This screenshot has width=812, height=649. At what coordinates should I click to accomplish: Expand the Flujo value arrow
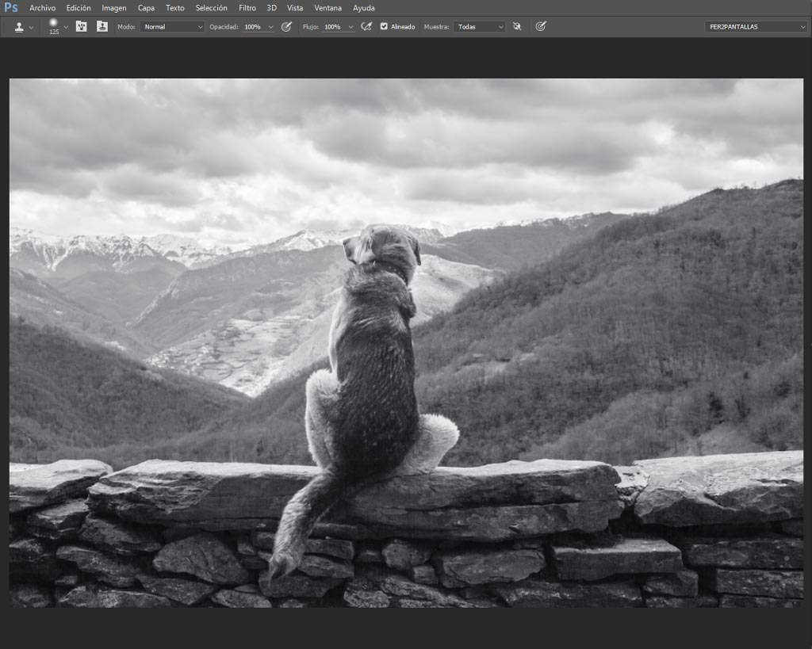coord(350,27)
